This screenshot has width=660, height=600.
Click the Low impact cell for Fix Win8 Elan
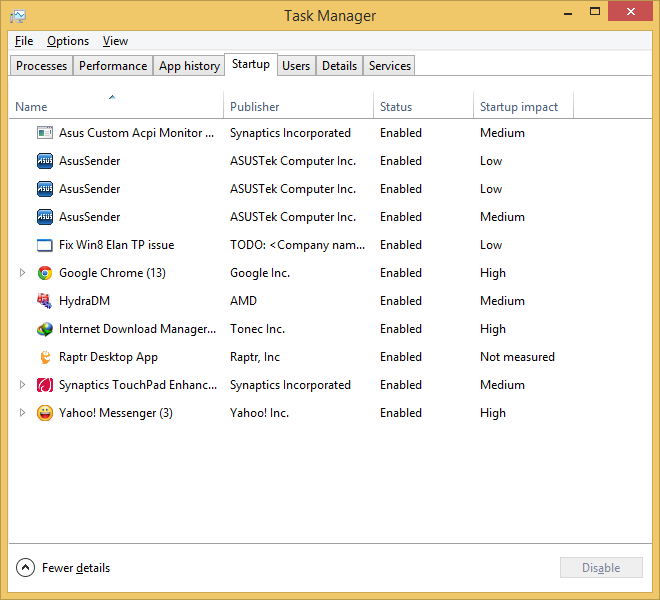(491, 245)
